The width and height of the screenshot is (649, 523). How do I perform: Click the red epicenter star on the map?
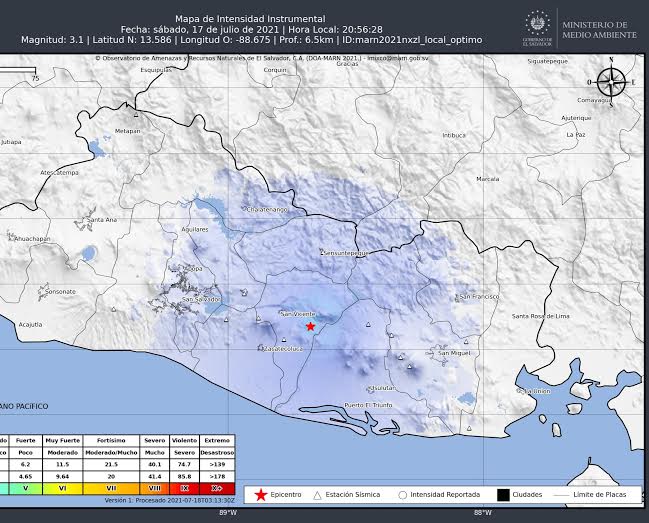(311, 326)
